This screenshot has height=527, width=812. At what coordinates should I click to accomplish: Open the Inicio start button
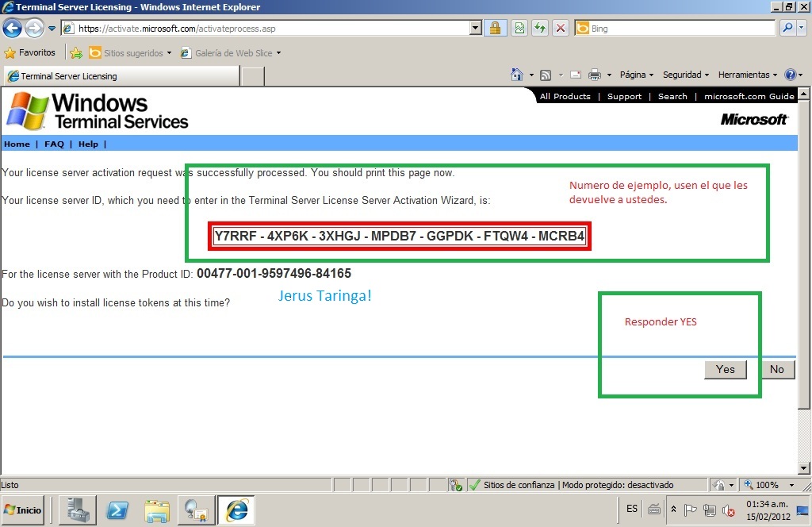click(23, 510)
